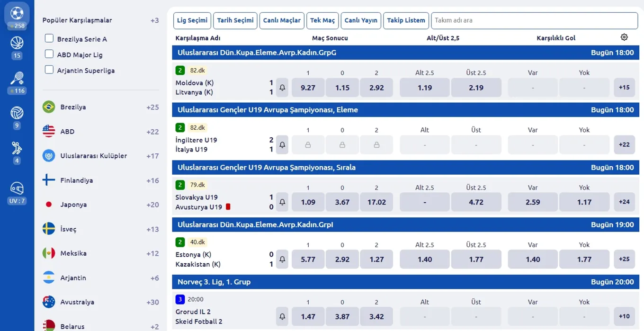Select the 9.27 odds for Moldova win
Screen dimensions: 644x331
click(x=308, y=88)
